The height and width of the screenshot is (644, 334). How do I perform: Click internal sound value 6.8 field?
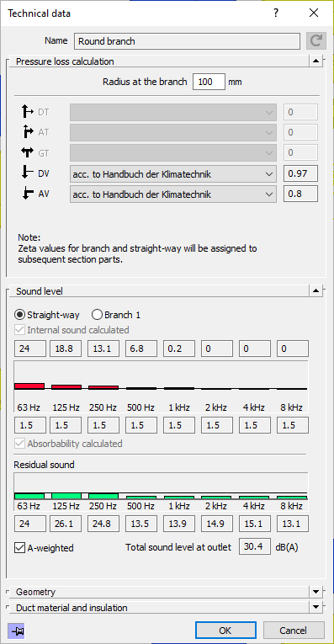pyautogui.click(x=141, y=349)
